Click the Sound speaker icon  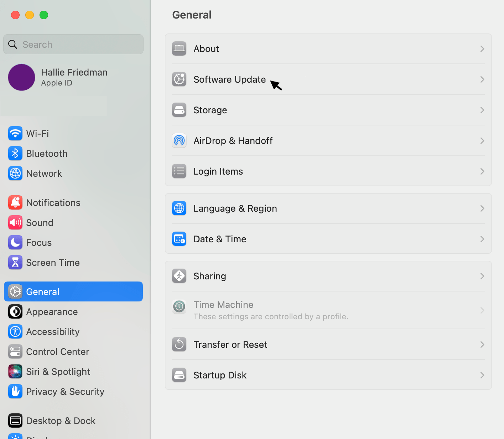(x=15, y=223)
